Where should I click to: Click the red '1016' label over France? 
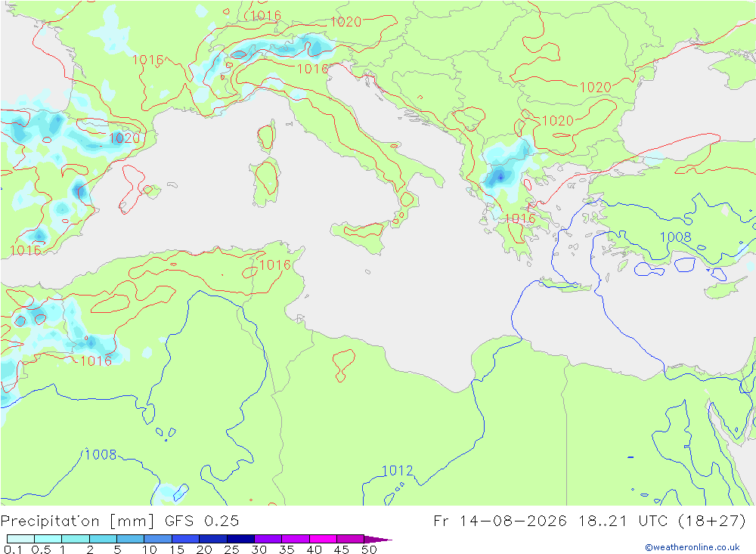148,60
